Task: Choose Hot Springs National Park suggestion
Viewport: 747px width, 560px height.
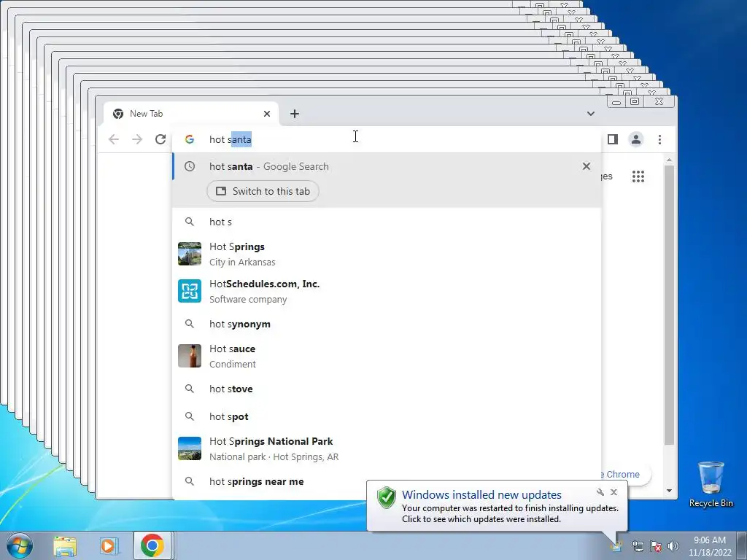Action: coord(387,448)
